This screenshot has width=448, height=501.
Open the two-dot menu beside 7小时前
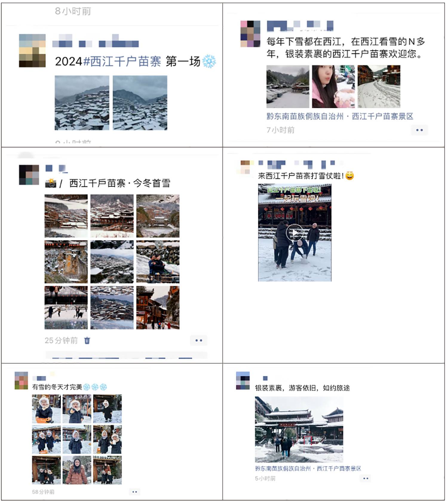419,130
